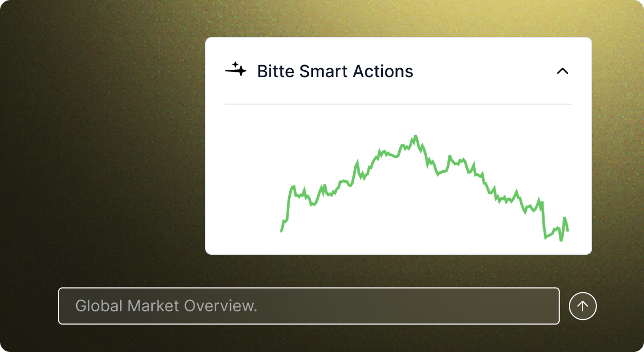Focus the Global Market Overview input field

click(x=308, y=305)
